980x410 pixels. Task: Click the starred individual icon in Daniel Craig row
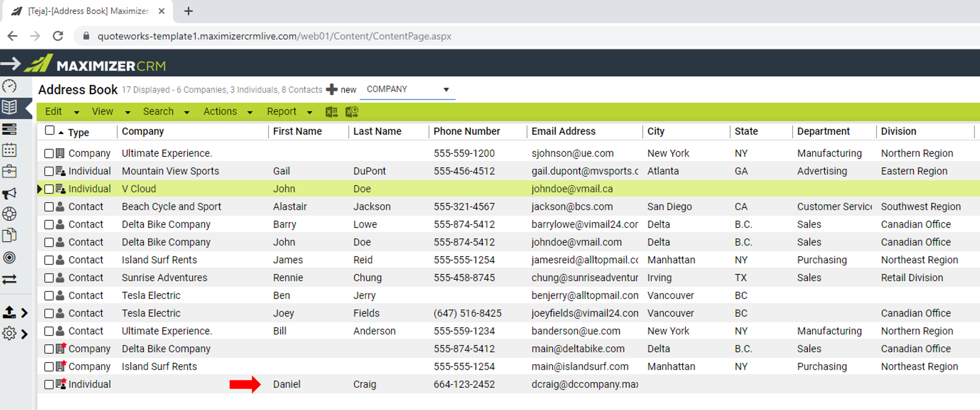click(x=61, y=384)
